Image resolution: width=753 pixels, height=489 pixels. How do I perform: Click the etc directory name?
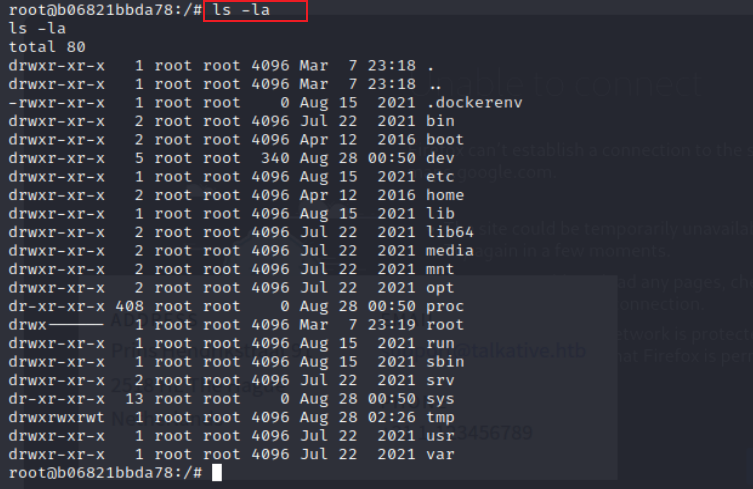pyautogui.click(x=439, y=176)
